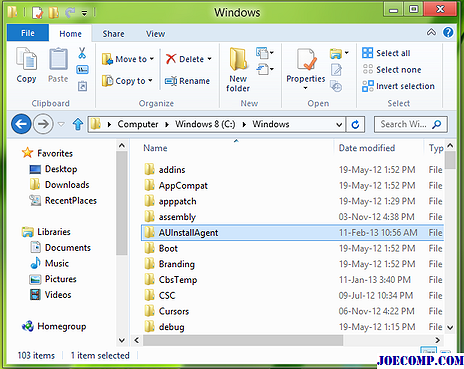Collapse the ribbon with the chevron

(x=431, y=32)
